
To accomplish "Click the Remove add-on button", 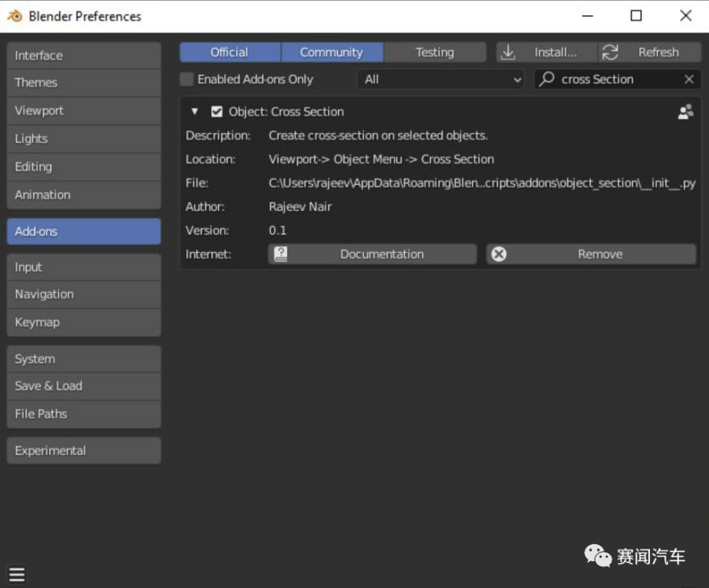I will [x=599, y=254].
